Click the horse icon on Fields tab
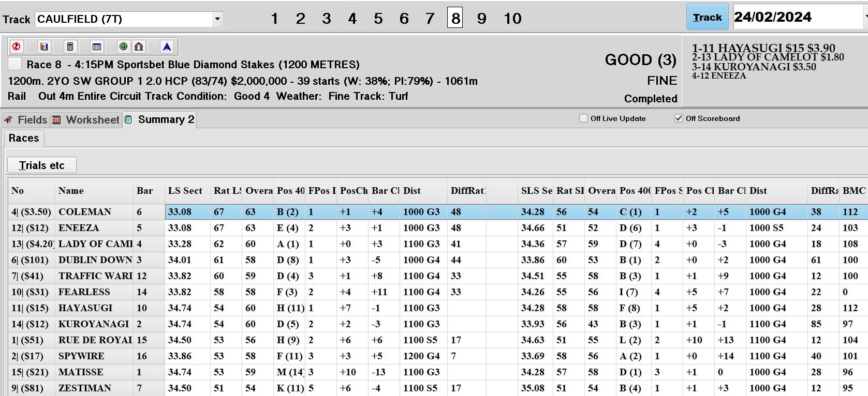The image size is (868, 396). 8,120
